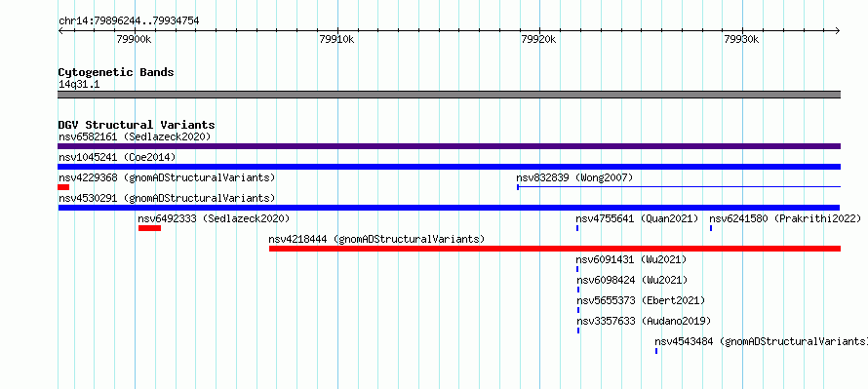Image resolution: width=868 pixels, height=389 pixels.
Task: Click the blue nsv4530291 variant bar
Action: point(449,208)
